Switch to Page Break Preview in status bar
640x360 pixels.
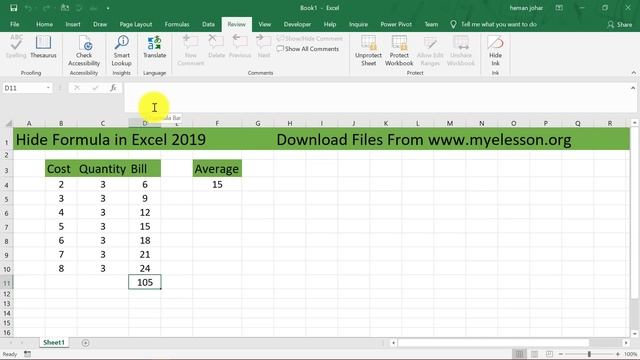[x=549, y=354]
